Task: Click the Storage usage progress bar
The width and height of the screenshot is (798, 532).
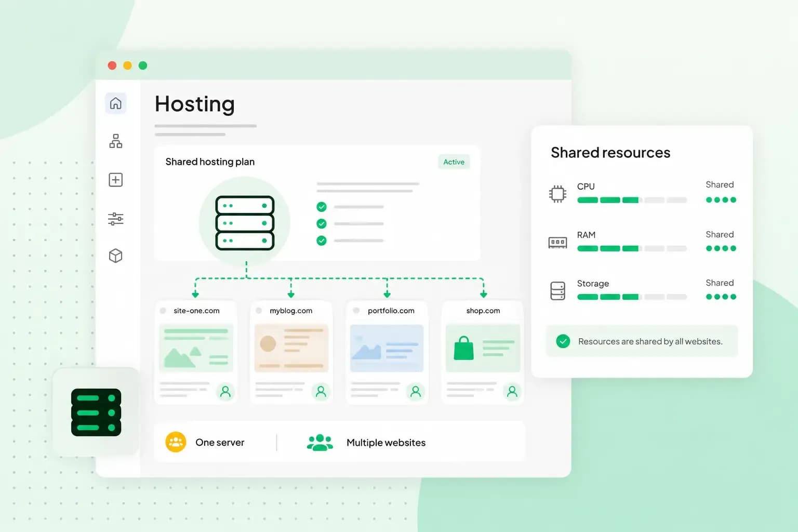Action: click(x=632, y=297)
